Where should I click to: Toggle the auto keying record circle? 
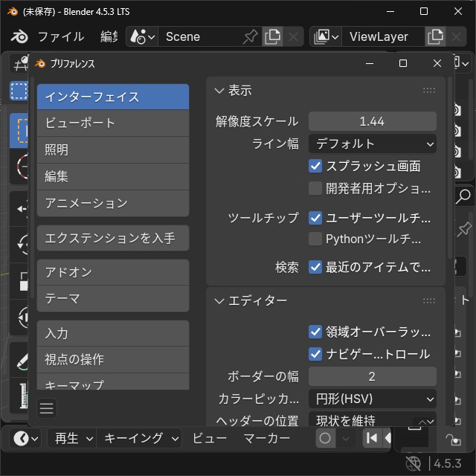coord(325,438)
